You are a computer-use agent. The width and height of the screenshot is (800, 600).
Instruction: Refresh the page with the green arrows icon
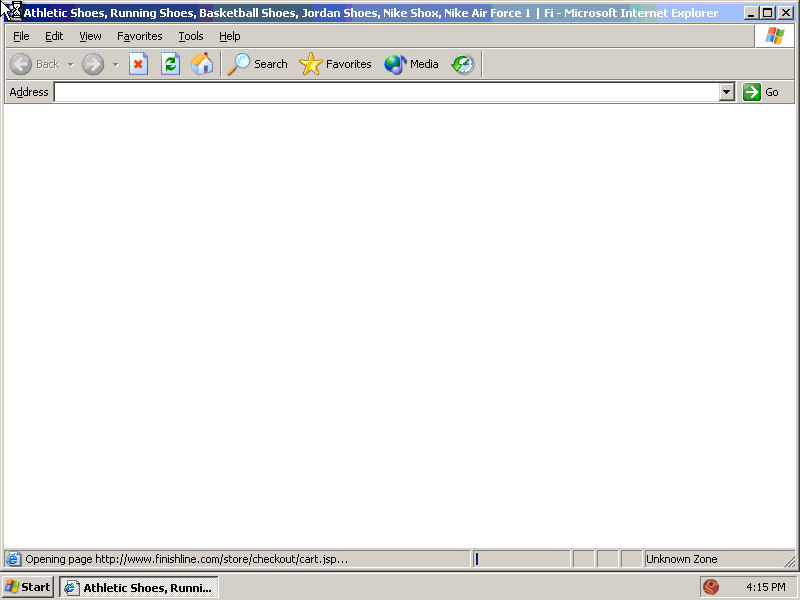[170, 64]
